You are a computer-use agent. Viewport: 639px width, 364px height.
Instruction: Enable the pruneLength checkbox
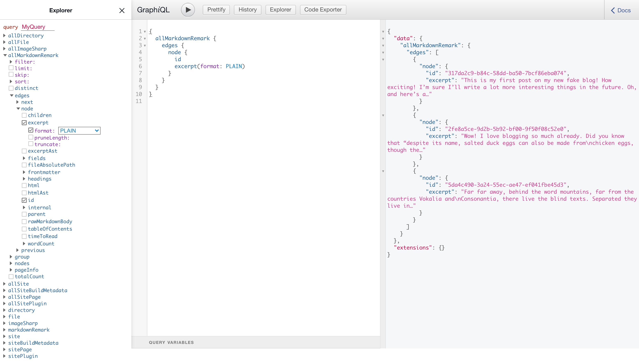(31, 137)
